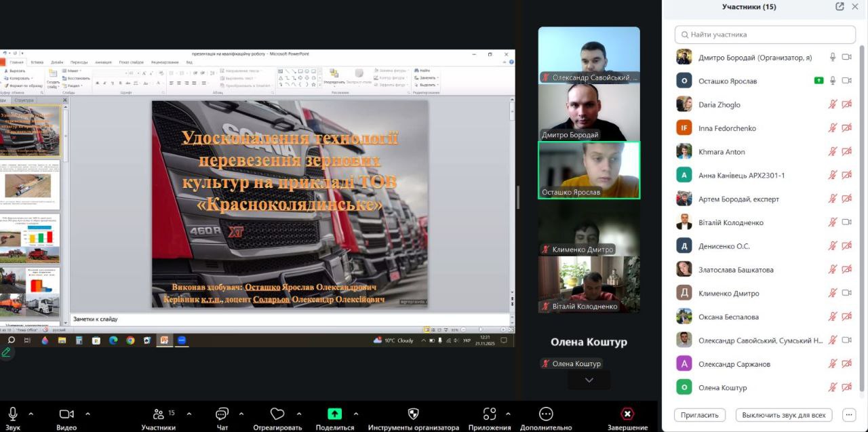The height and width of the screenshot is (432, 868).
Task: Click the React (Отреагировать) heart icon
Action: click(277, 414)
